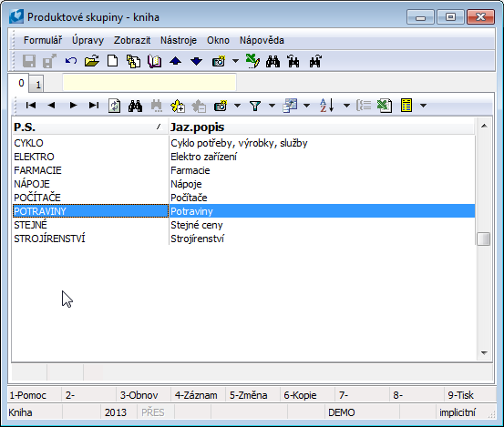Select the FARMACIE row
504x427 pixels.
(243, 170)
